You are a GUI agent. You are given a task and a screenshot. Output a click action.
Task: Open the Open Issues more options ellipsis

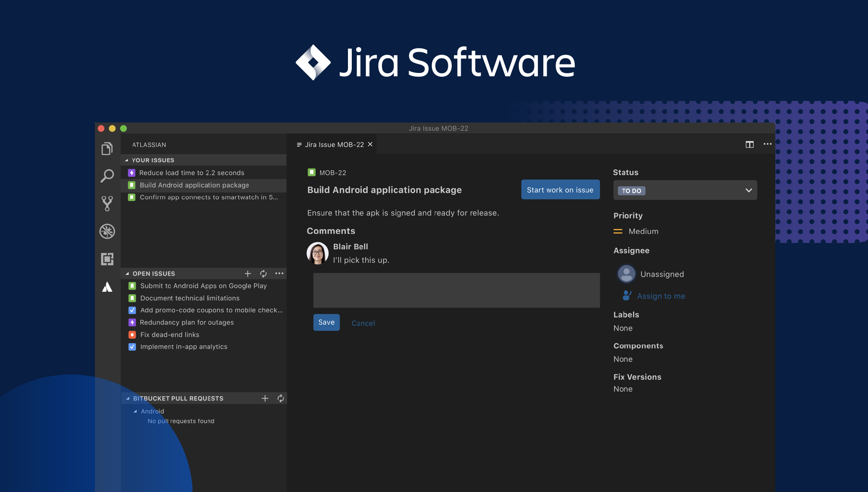tap(279, 274)
